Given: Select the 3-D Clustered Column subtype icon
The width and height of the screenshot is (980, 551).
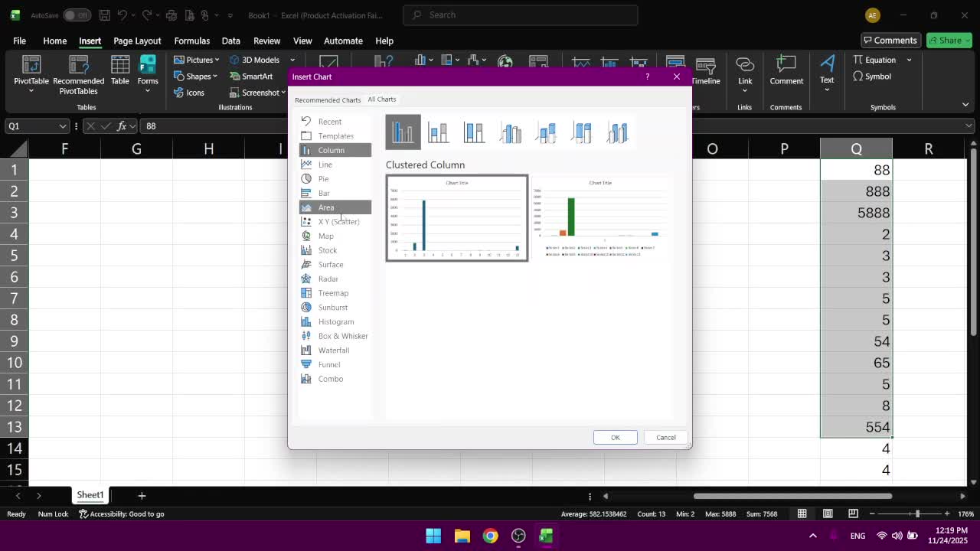Looking at the screenshot, I should click(510, 132).
